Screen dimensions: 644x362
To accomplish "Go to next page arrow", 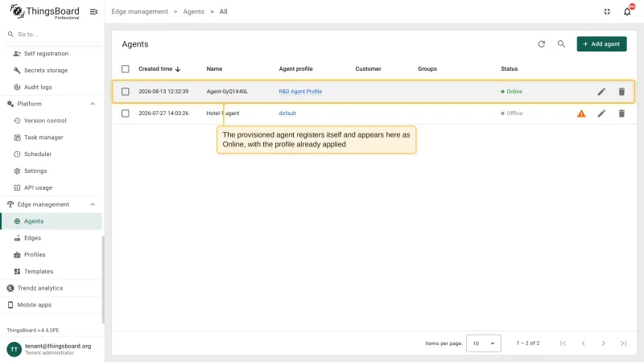I will pyautogui.click(x=603, y=343).
